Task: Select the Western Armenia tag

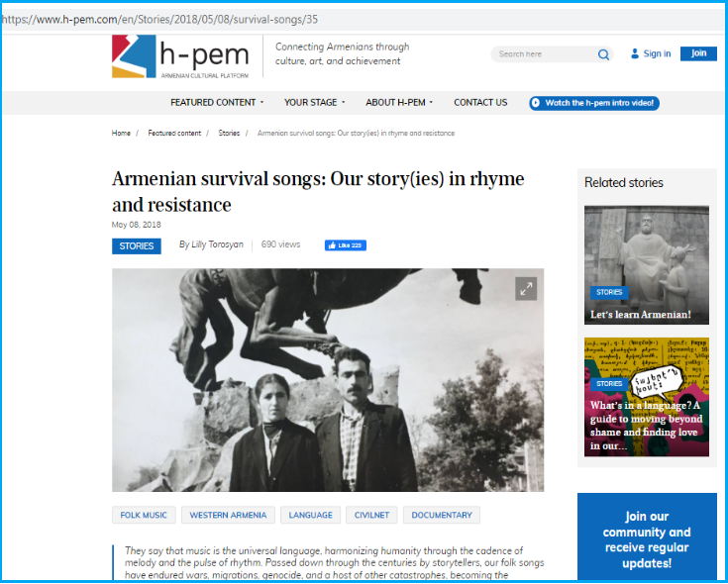Action: (228, 515)
